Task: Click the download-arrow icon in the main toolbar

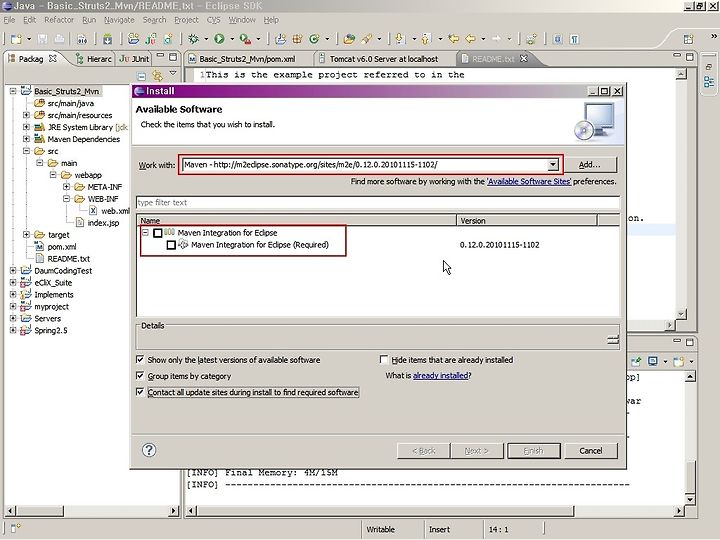Action: [107, 39]
